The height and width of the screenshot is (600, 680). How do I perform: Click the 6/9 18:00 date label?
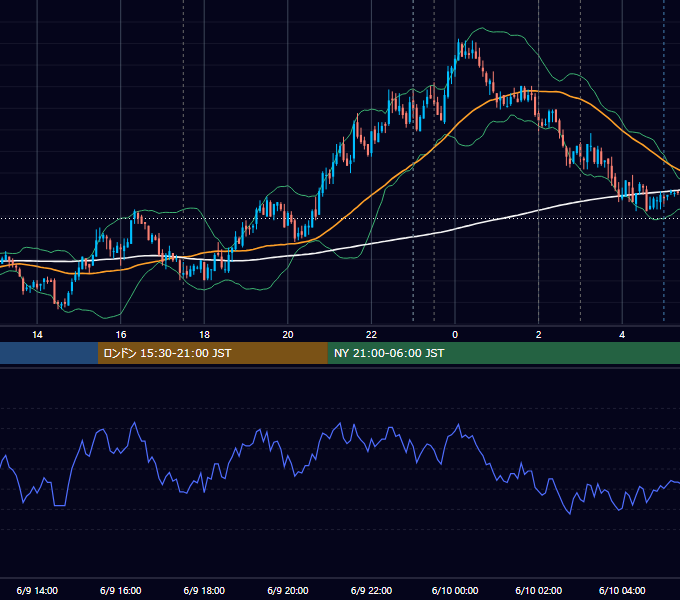coord(204,590)
